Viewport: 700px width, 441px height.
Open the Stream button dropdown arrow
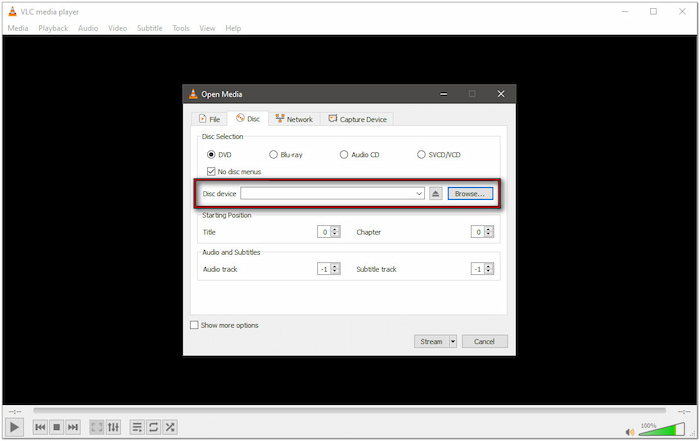[453, 341]
